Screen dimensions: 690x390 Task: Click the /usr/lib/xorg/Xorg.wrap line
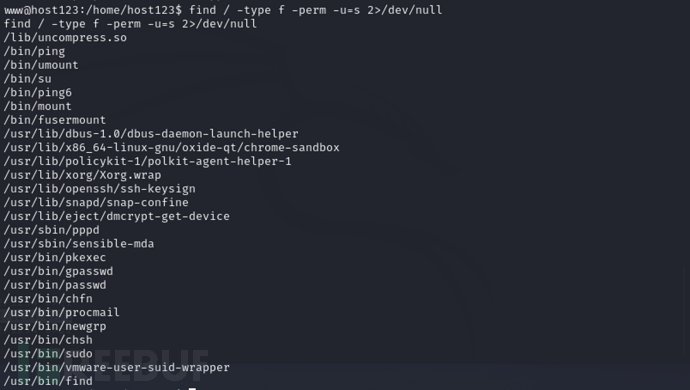click(82, 175)
